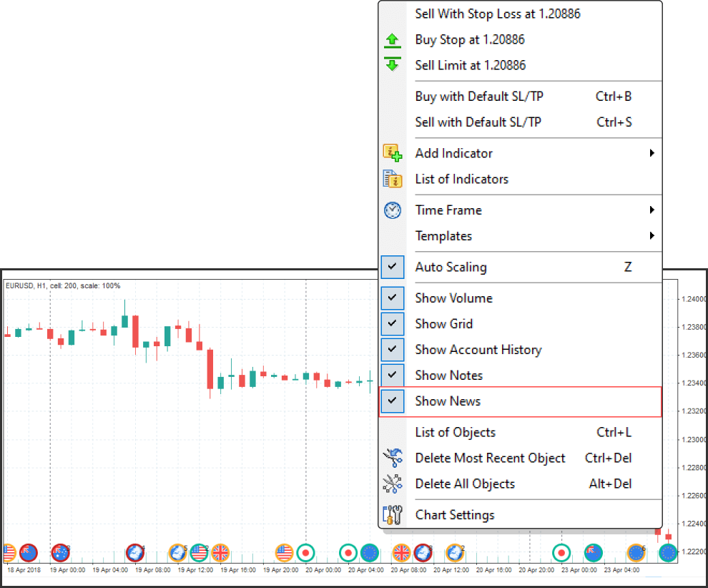Disable the Show News checkbox

tap(393, 401)
